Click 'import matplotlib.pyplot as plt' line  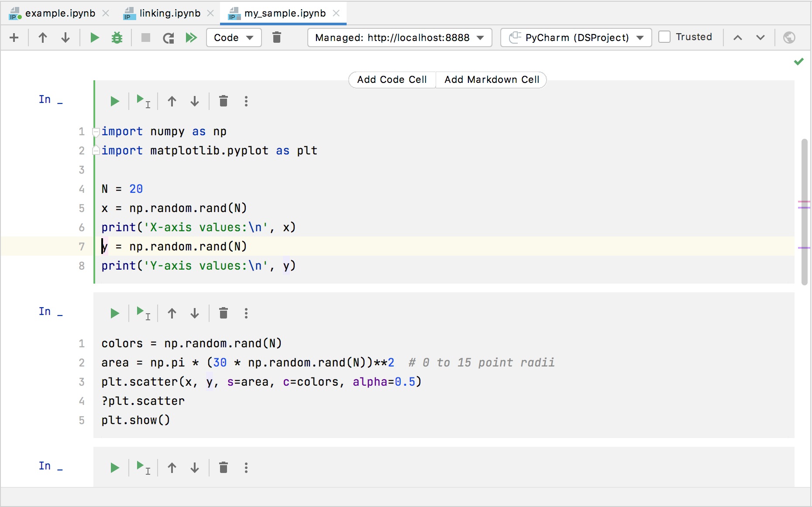[x=210, y=151]
